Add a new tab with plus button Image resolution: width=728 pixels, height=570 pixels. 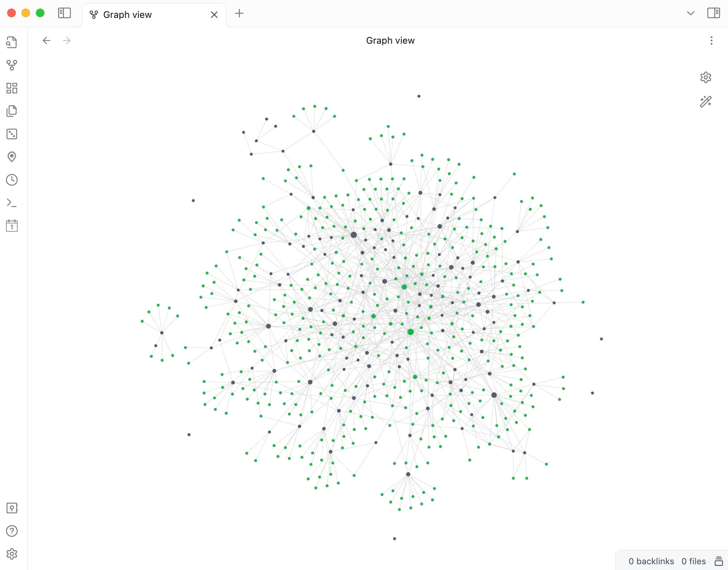coord(239,13)
